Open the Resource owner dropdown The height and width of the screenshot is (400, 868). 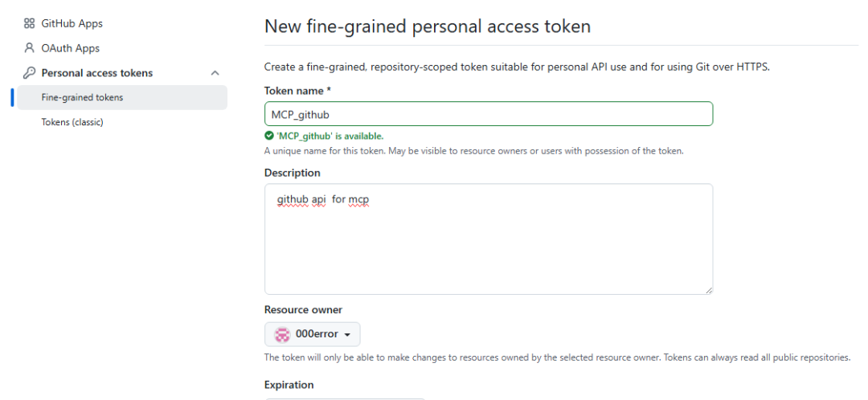point(313,334)
